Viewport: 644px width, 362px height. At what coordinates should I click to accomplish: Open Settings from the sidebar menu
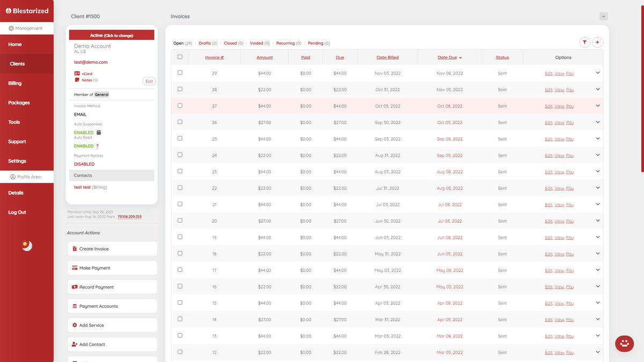click(17, 160)
